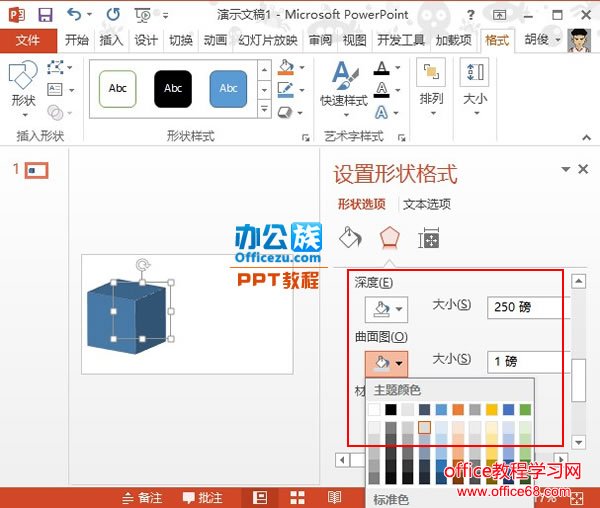This screenshot has width=600, height=508.
Task: Click the Text Outline letter A icon
Action: click(x=382, y=90)
